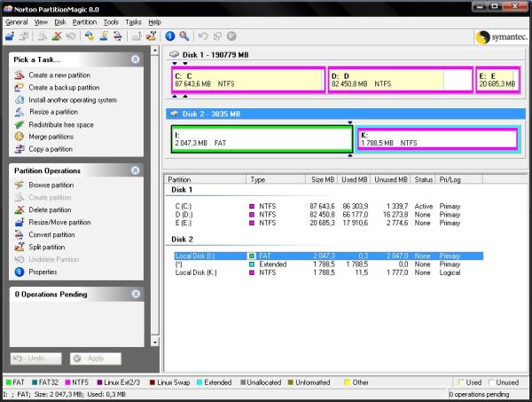Screen dimensions: 532x402
Task: Collapse the Pick a Task panel
Action: 136,59
